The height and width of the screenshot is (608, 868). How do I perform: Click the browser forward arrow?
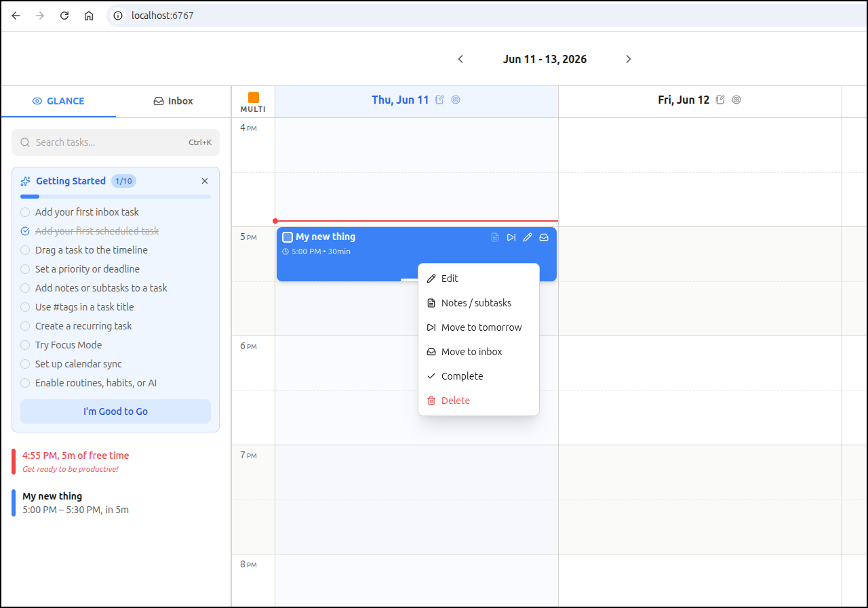point(40,16)
